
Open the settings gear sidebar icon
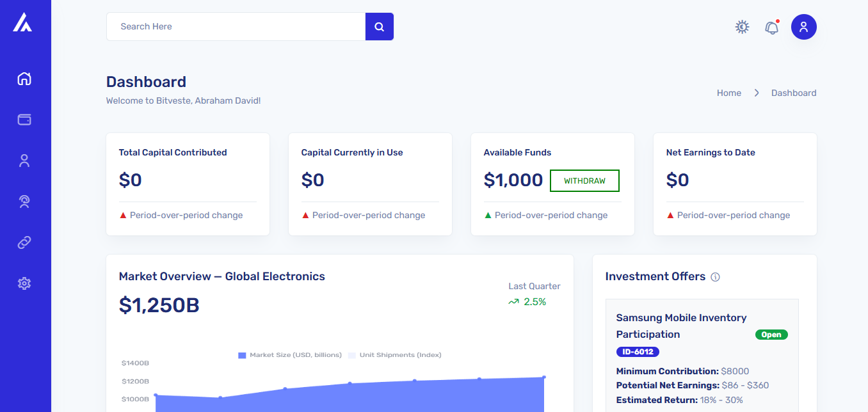click(x=24, y=283)
